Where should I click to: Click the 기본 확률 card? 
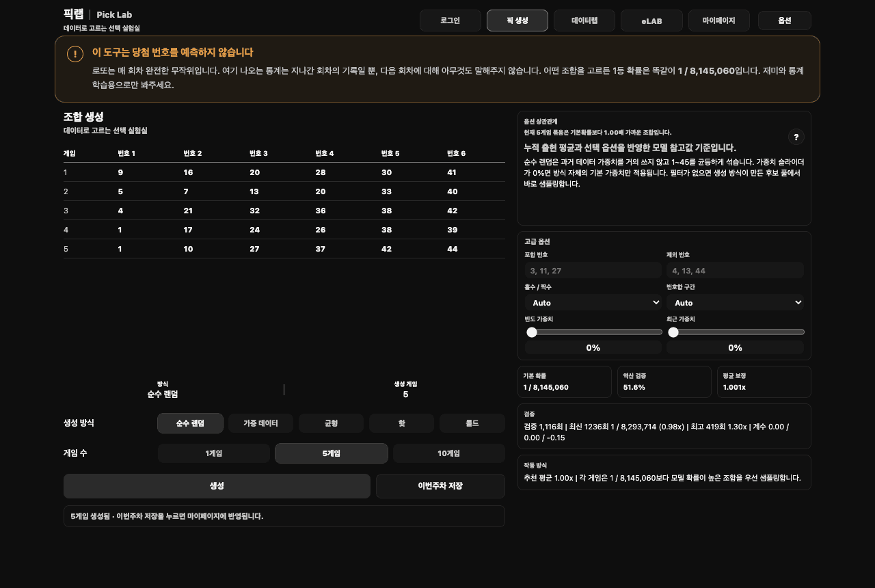pyautogui.click(x=565, y=382)
